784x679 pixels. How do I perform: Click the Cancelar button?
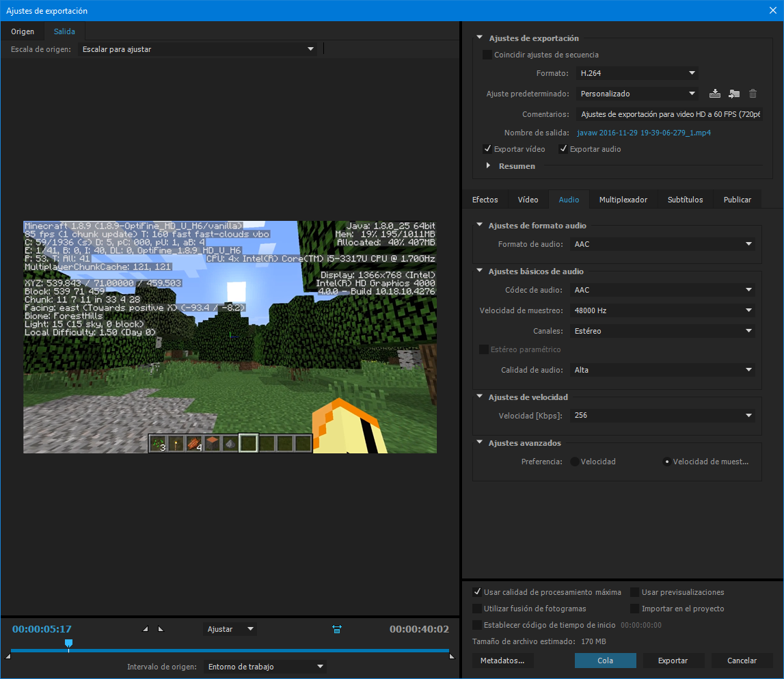(742, 661)
